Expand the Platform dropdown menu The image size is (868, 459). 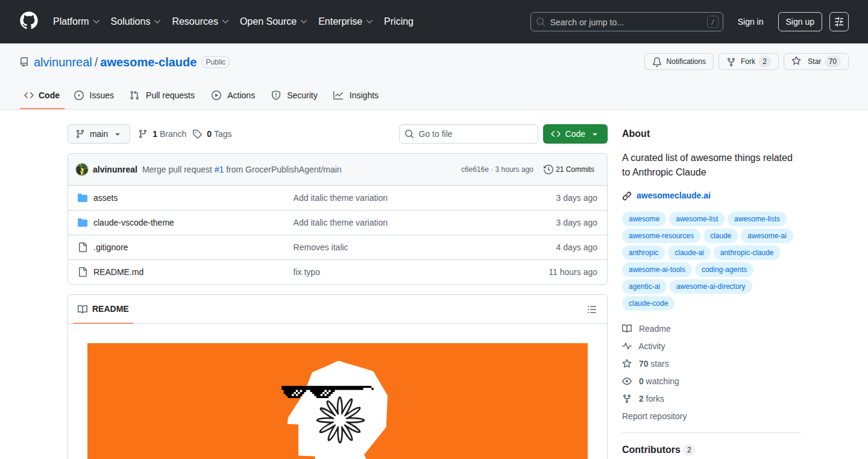76,22
